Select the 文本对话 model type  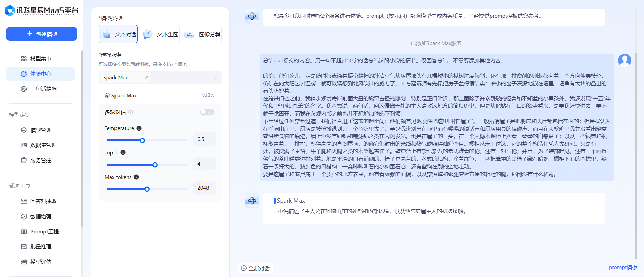[x=118, y=34]
